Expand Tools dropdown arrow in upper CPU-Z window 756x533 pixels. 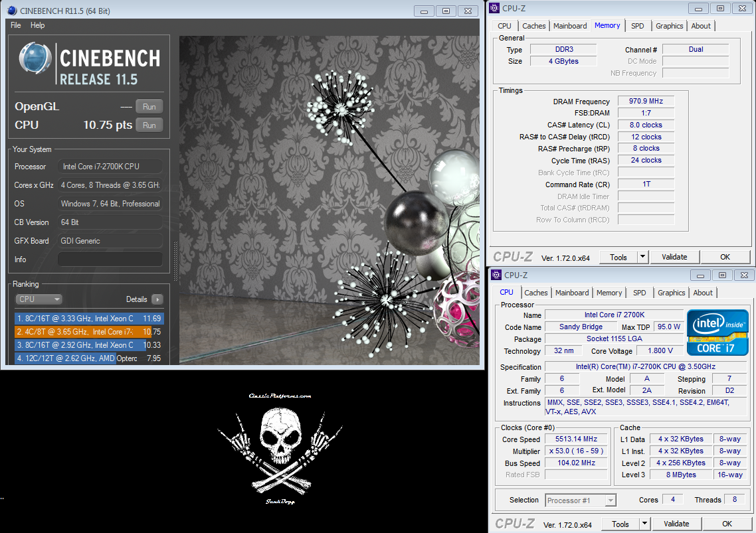pyautogui.click(x=642, y=258)
